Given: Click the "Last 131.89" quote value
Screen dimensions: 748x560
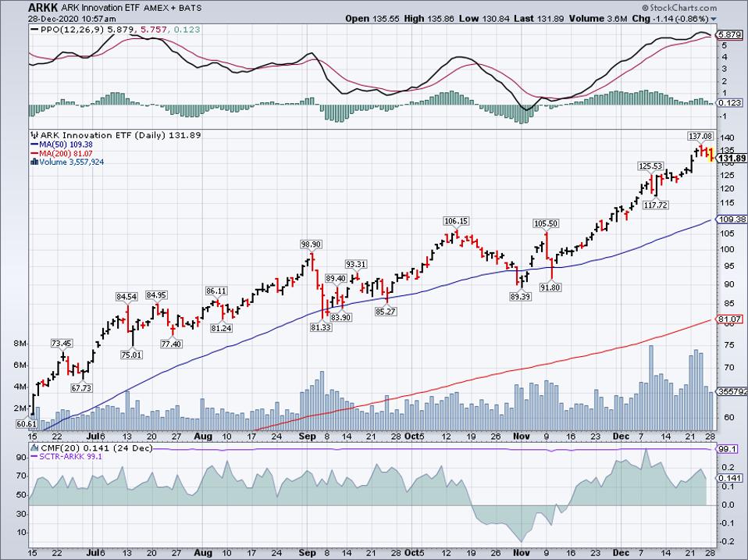Looking at the screenshot, I should tap(539, 19).
